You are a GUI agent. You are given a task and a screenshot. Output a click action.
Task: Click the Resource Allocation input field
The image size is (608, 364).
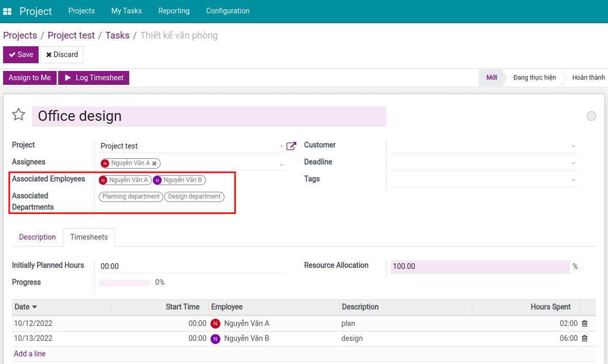tap(479, 266)
